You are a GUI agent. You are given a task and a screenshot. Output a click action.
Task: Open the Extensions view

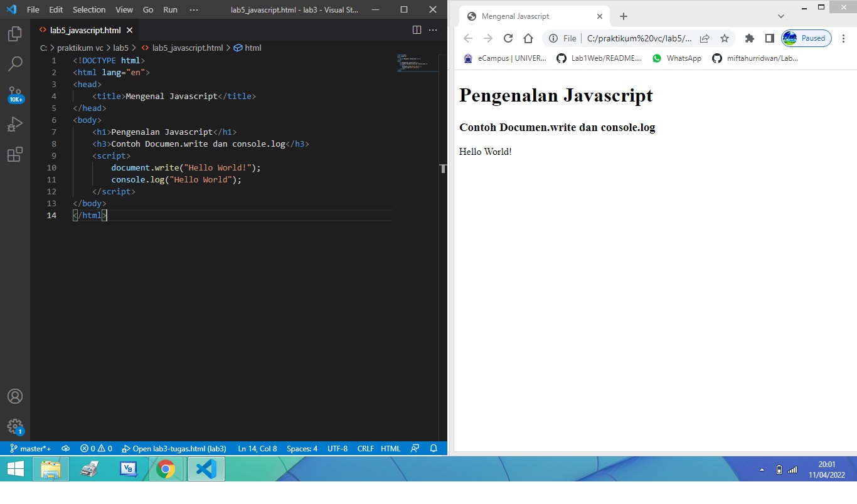(x=14, y=154)
